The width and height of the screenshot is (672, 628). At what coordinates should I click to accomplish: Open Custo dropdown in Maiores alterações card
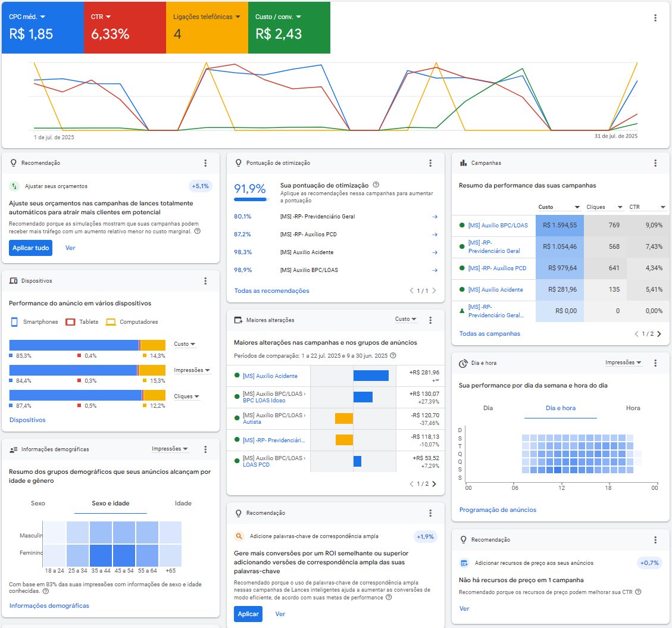[x=406, y=320]
